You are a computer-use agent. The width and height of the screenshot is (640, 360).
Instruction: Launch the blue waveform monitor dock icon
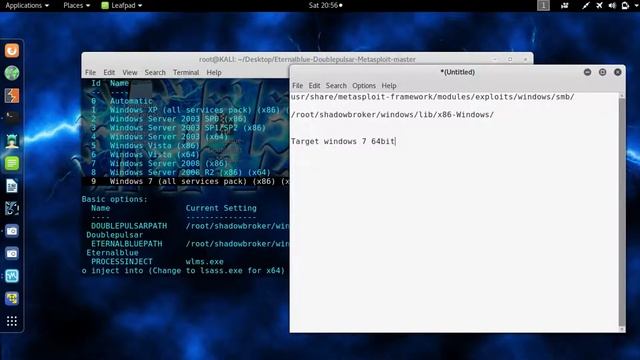[12, 276]
